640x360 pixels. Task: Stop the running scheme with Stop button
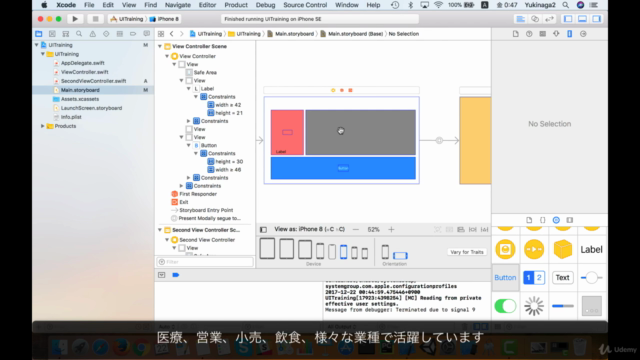pyautogui.click(x=96, y=19)
